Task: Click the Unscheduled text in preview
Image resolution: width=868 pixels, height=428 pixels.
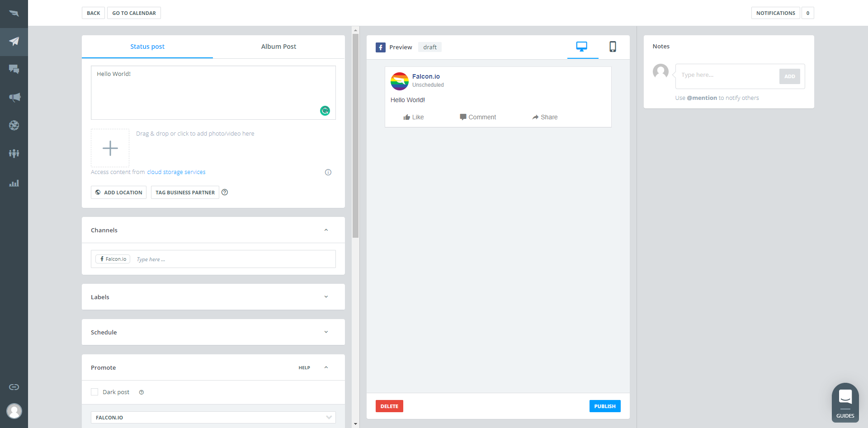Action: click(428, 85)
